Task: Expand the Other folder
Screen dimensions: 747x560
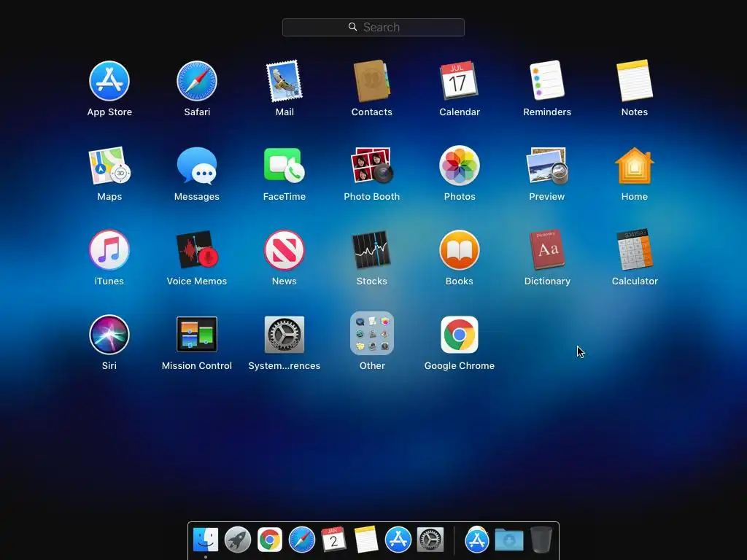Action: click(371, 333)
